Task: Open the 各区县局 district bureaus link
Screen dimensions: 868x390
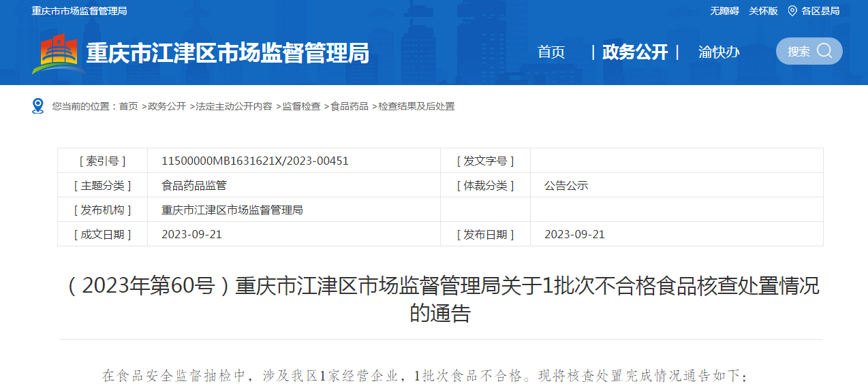Action: point(820,11)
